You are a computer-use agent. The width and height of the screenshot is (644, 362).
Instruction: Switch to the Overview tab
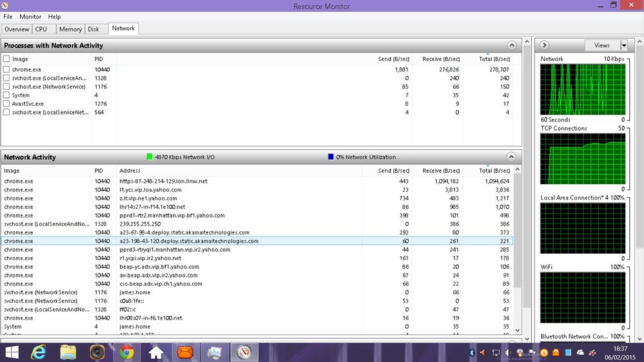[x=17, y=29]
